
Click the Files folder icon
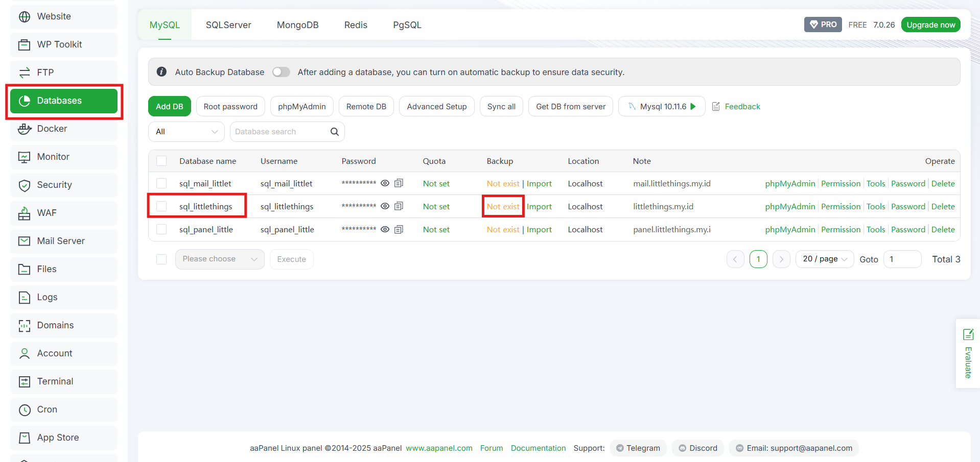click(25, 269)
